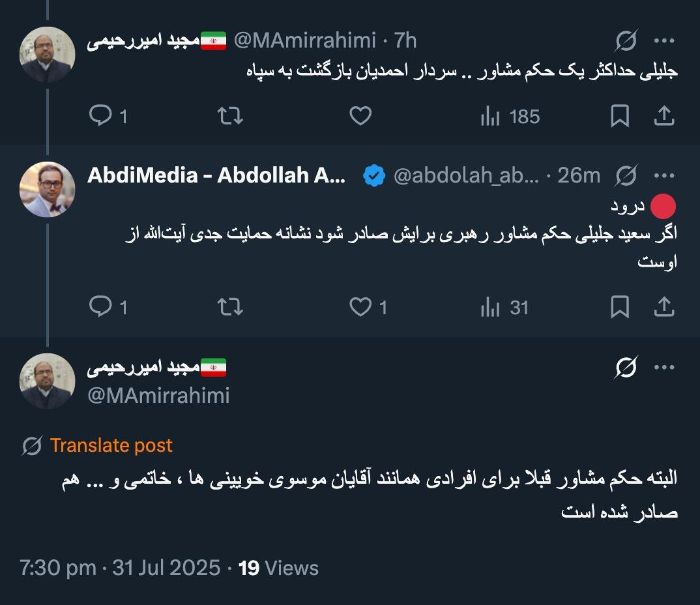Screen dimensions: 700x605
Task: Open Grok icon on top post
Action: pyautogui.click(x=626, y=41)
